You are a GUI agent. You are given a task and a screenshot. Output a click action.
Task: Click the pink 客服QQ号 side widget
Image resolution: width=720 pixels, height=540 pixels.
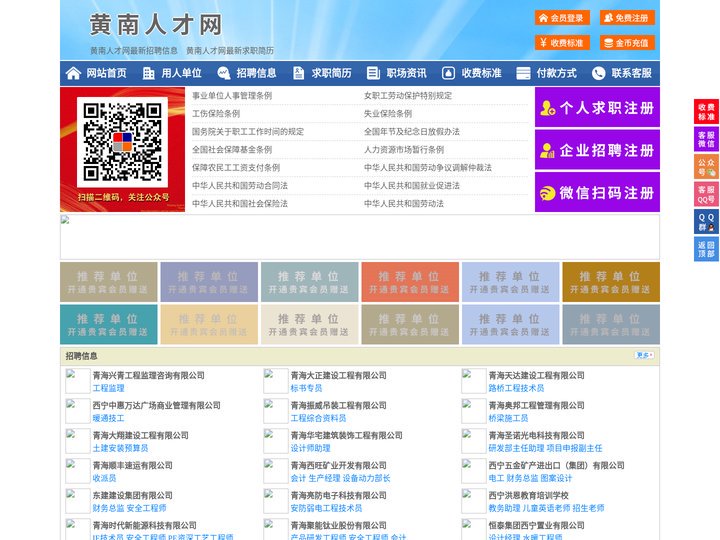pos(706,194)
